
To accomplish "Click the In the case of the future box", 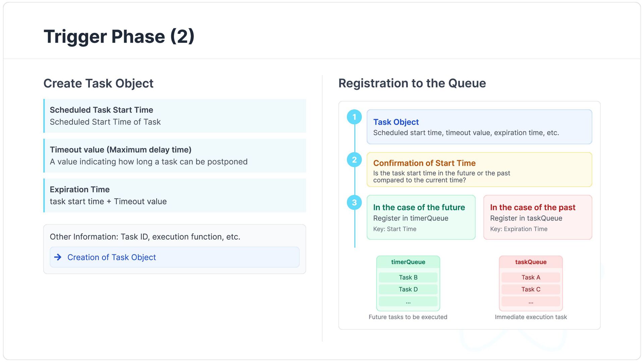I will 421,217.
